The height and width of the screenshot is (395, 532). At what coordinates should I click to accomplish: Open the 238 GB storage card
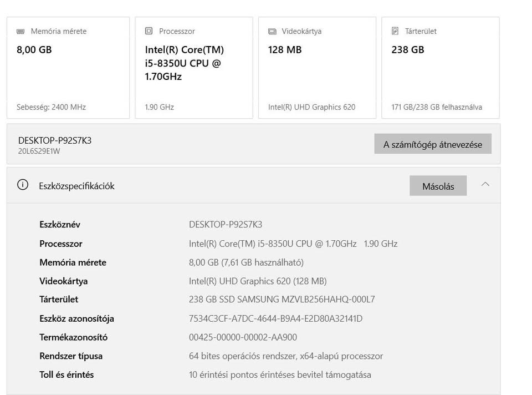tap(408, 49)
